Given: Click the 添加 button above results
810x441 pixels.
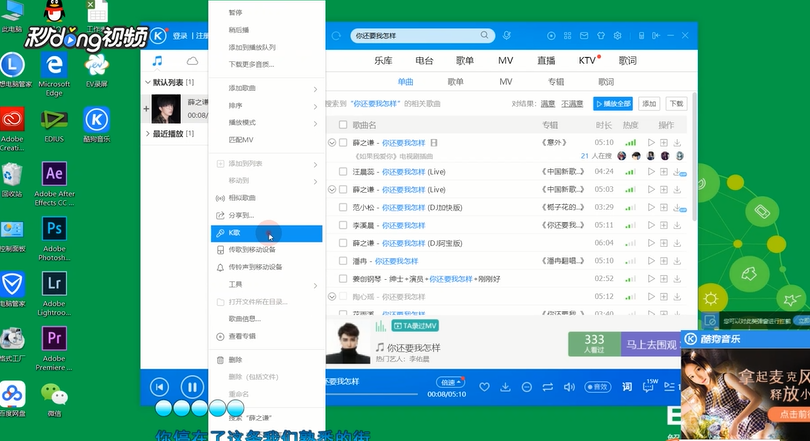Looking at the screenshot, I should [x=649, y=103].
